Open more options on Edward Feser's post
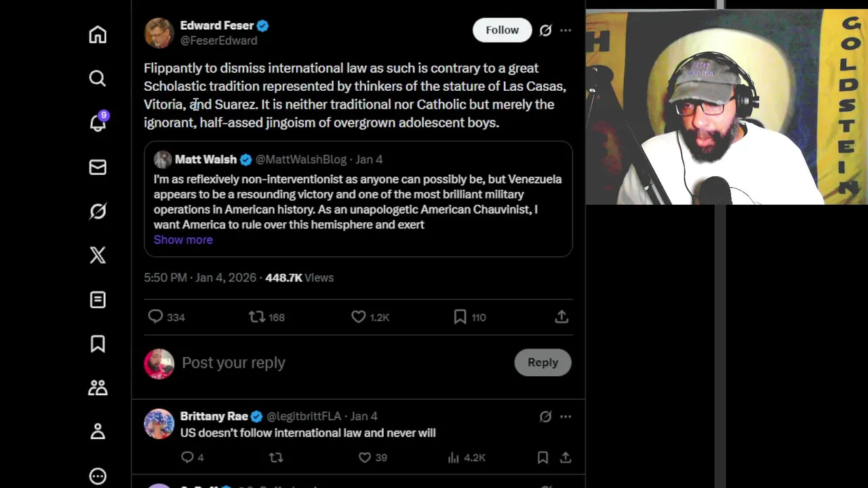Image resolution: width=868 pixels, height=488 pixels. 566,30
